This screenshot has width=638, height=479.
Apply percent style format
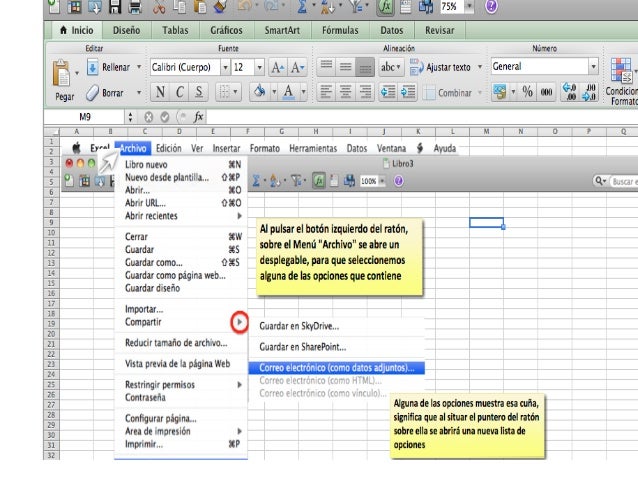(527, 92)
